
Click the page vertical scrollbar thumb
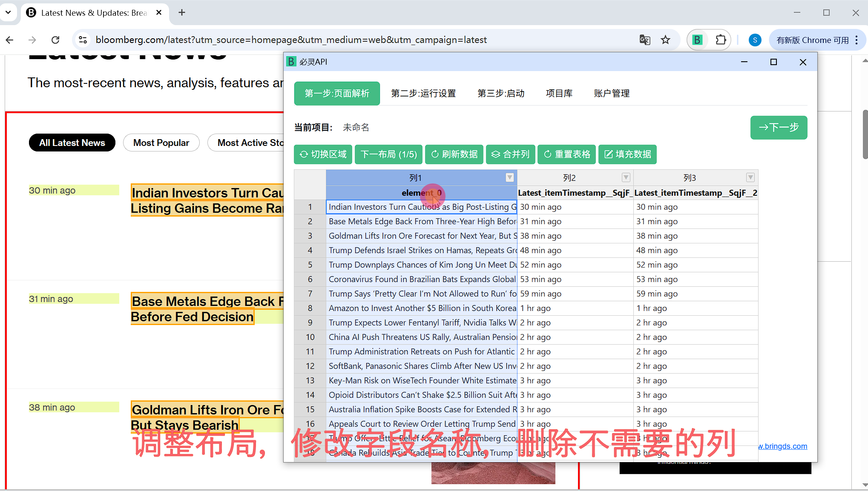(x=865, y=134)
